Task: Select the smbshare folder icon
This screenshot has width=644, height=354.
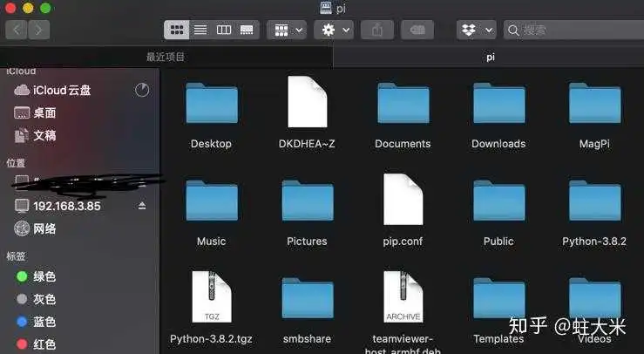Action: point(308,297)
